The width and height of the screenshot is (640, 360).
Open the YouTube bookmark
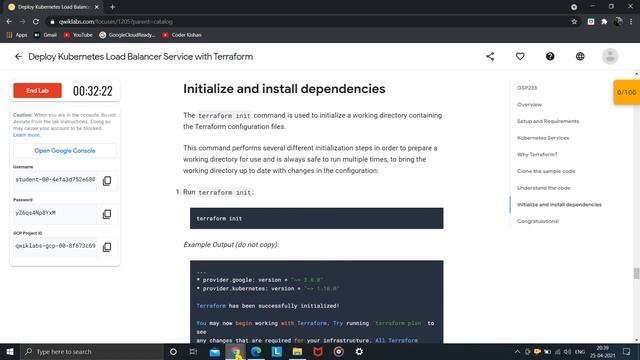[x=78, y=35]
